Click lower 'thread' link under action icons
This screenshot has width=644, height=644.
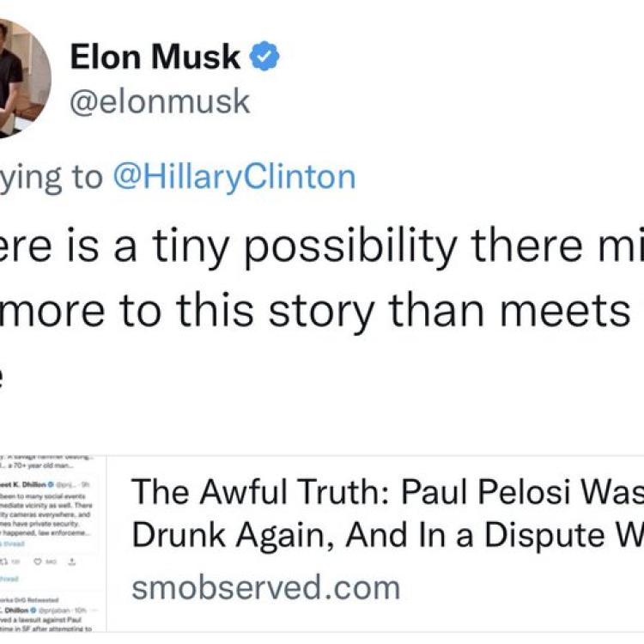(9, 579)
